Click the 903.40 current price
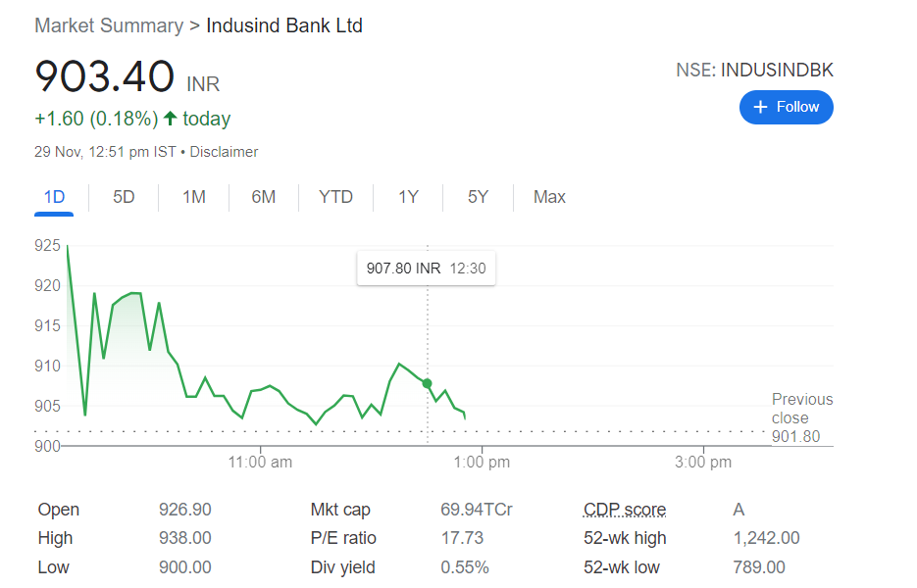This screenshot has height=588, width=917. click(x=105, y=76)
